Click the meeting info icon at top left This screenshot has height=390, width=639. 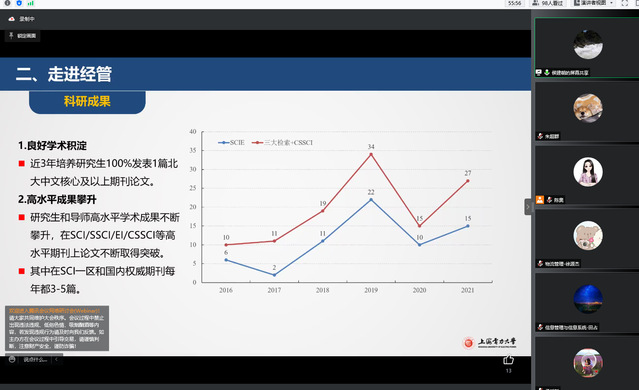click(7, 3)
